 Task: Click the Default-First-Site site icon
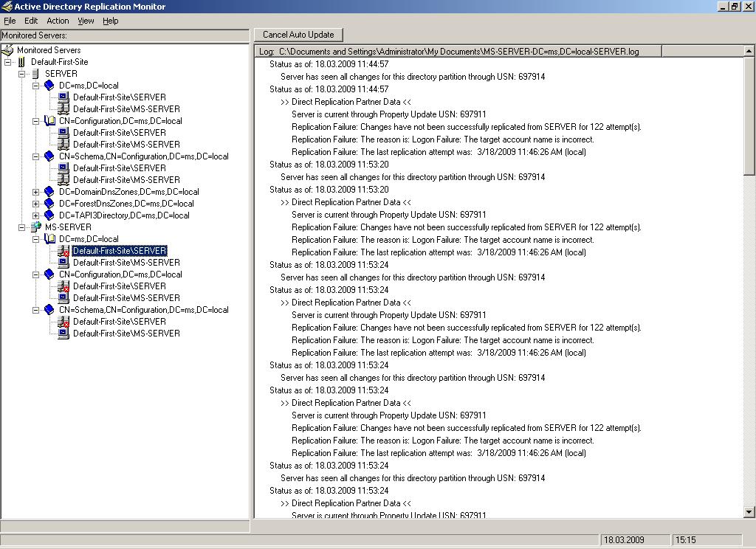(x=21, y=62)
